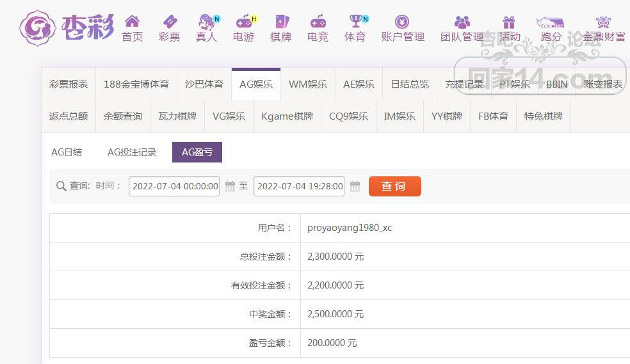This screenshot has height=364, width=630.
Task: Show the AG投注记录 sub-tab
Action: (x=132, y=152)
